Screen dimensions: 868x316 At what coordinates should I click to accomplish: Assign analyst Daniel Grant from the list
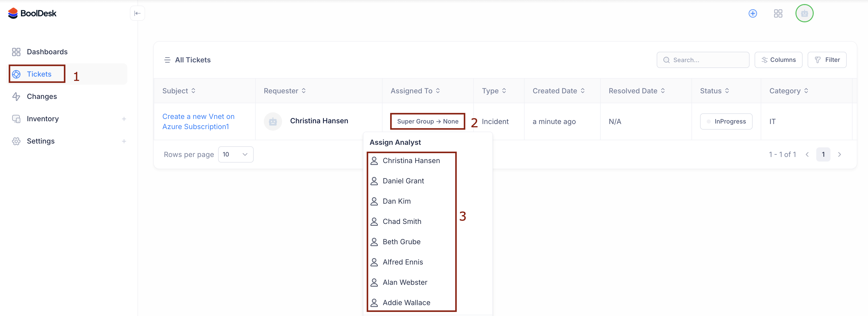[x=403, y=181]
